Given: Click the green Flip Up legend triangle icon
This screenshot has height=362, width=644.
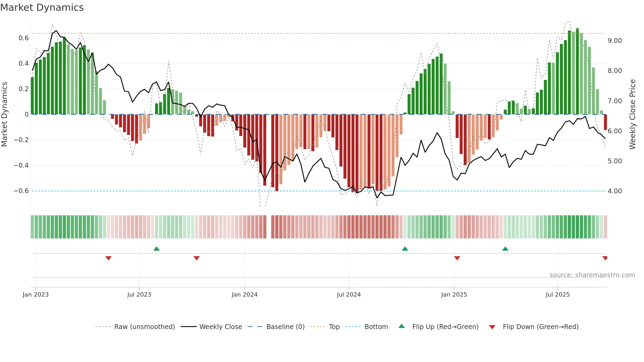Looking at the screenshot, I should pos(402,326).
